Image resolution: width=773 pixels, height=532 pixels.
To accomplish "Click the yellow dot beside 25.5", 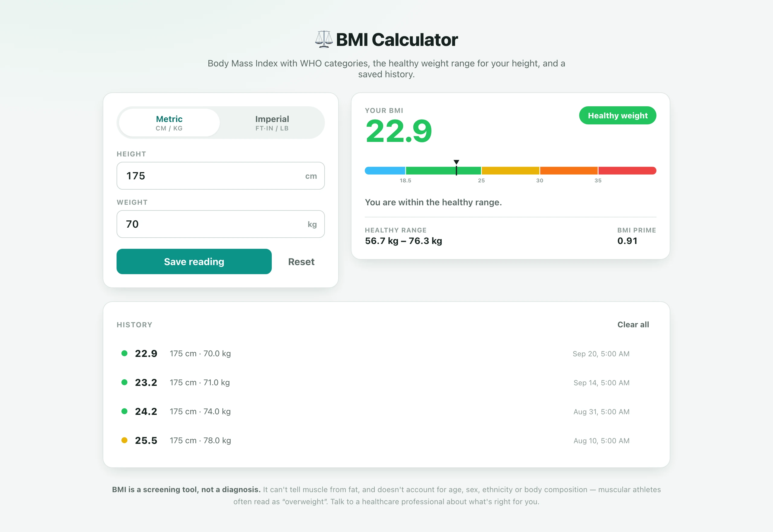I will (124, 440).
